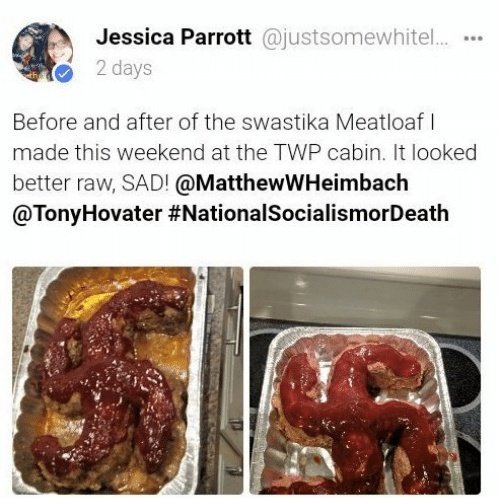Open the @TonyHovater mention
The width and height of the screenshot is (500, 498).
click(88, 214)
